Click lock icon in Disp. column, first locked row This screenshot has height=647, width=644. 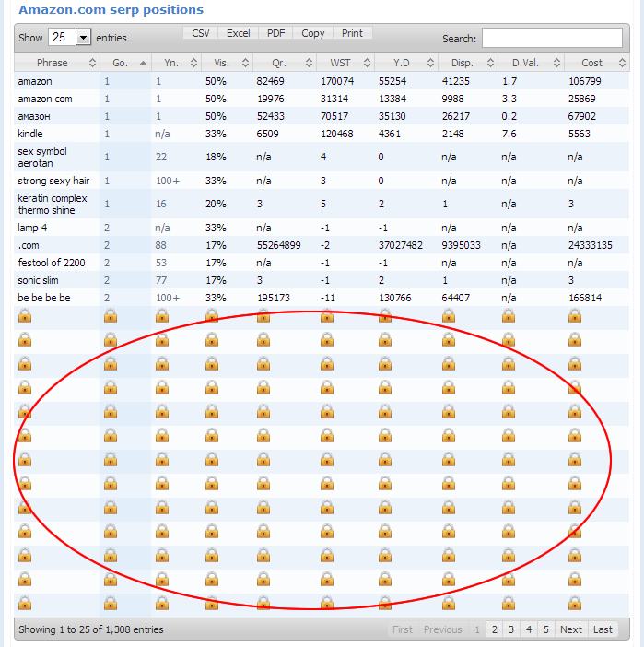point(449,316)
